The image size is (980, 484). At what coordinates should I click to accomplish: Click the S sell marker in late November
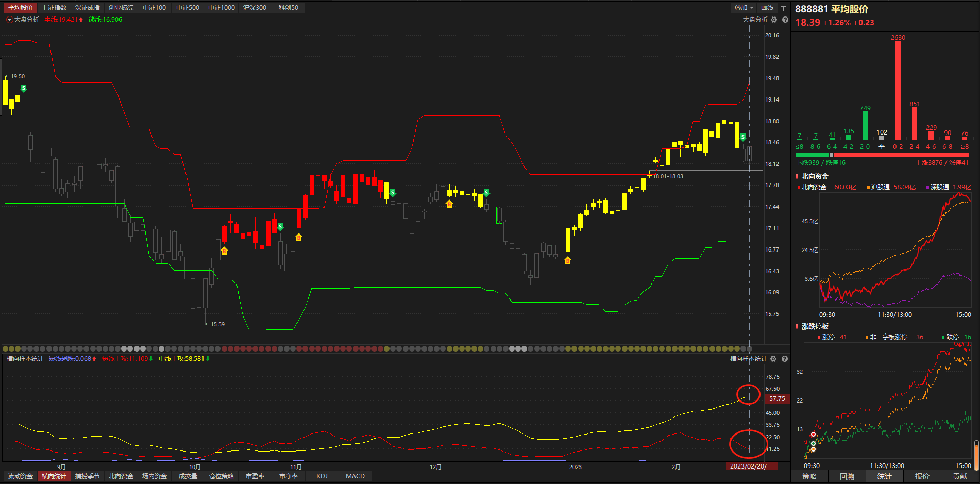393,193
